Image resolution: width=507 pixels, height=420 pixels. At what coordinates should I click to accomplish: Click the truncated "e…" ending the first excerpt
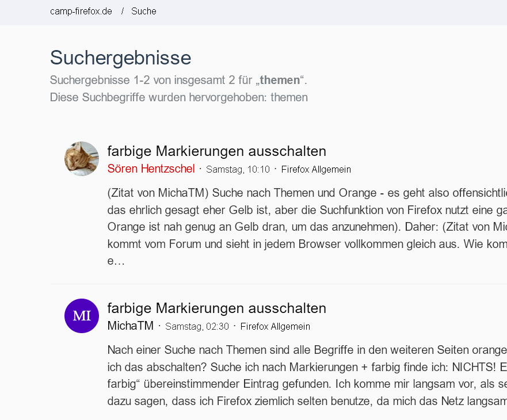click(x=116, y=261)
